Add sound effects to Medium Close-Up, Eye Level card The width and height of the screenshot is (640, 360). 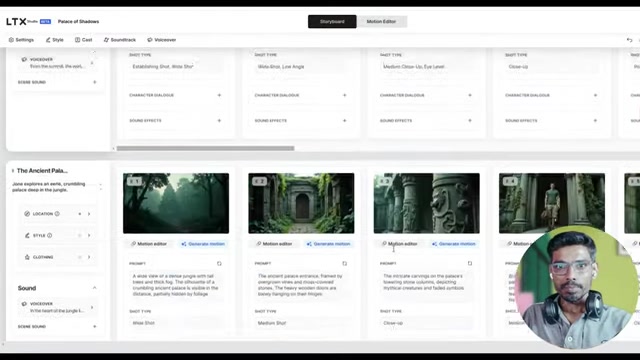[470, 121]
